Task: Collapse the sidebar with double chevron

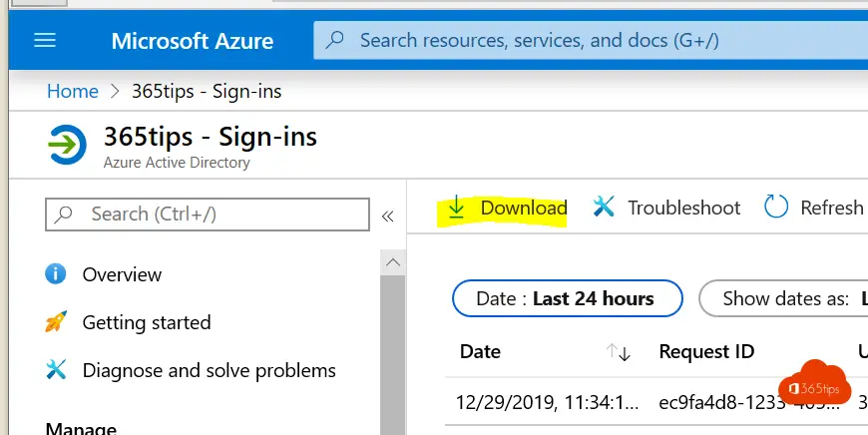Action: click(x=387, y=216)
